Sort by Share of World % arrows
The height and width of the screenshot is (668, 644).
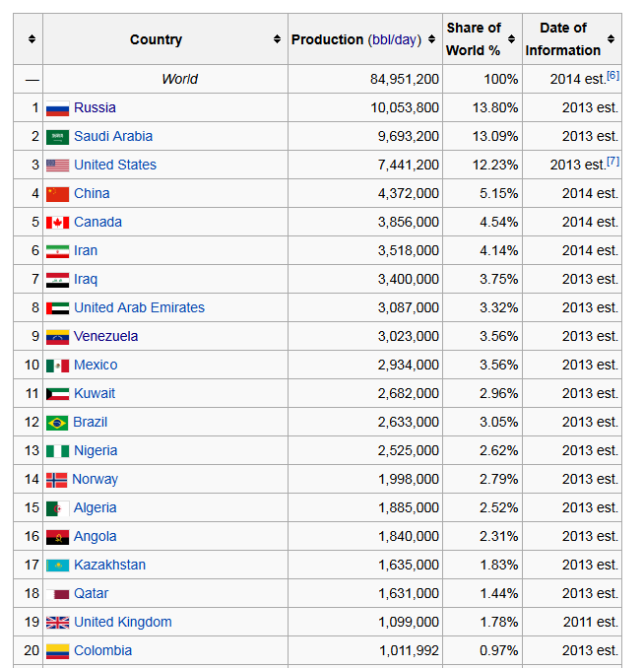pyautogui.click(x=511, y=39)
